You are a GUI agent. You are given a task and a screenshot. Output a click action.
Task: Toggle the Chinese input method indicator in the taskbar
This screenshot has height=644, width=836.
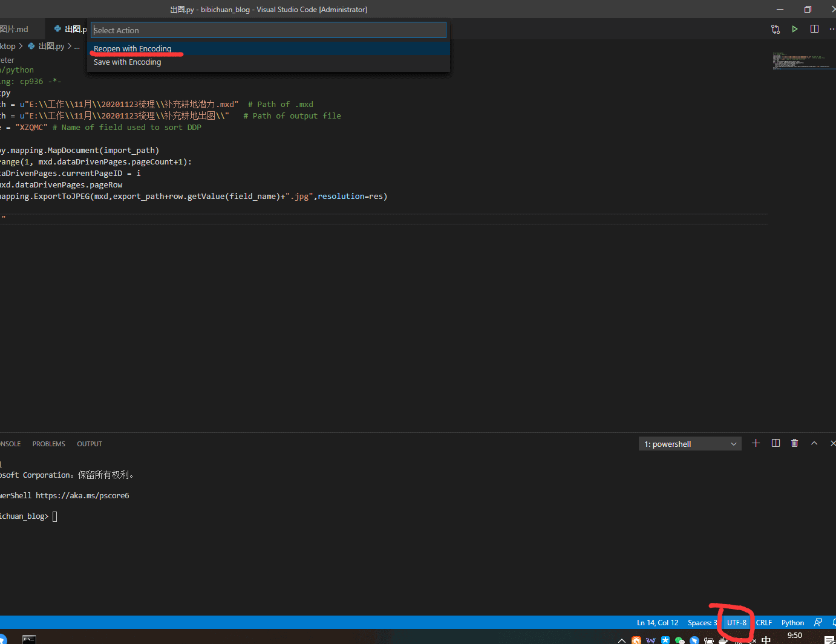click(x=766, y=640)
